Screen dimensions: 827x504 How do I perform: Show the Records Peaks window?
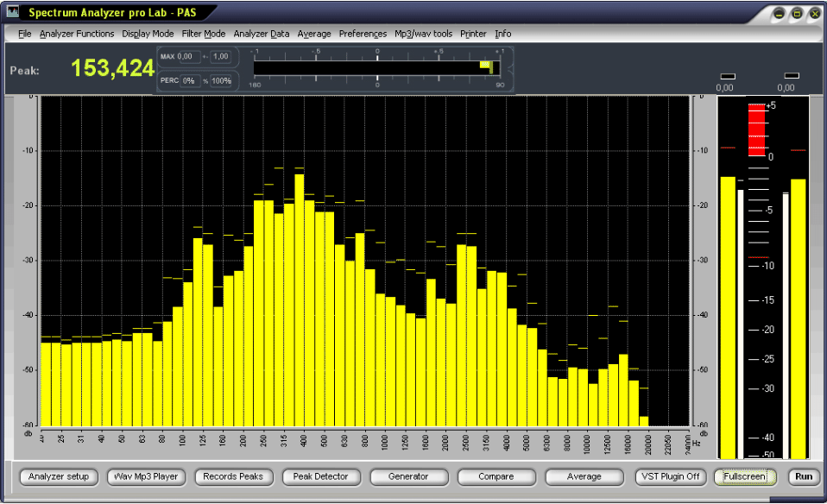pyautogui.click(x=233, y=476)
